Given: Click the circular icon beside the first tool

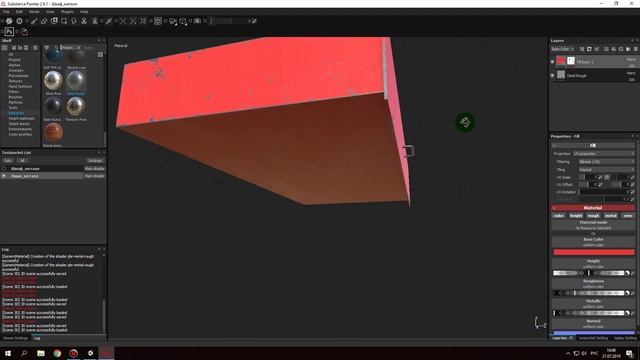Looking at the screenshot, I should tap(19, 21).
